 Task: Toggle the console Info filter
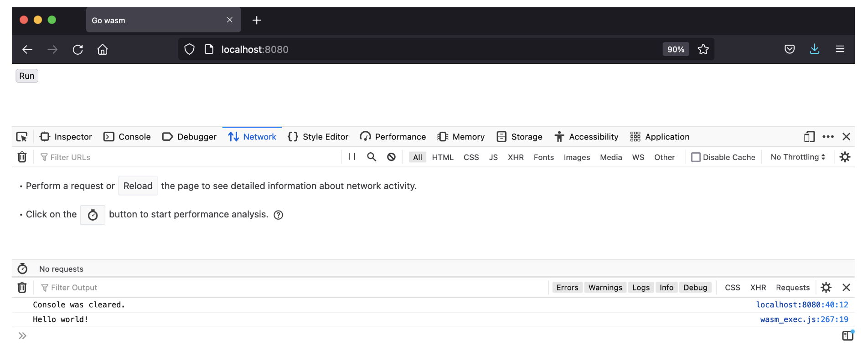tap(666, 288)
